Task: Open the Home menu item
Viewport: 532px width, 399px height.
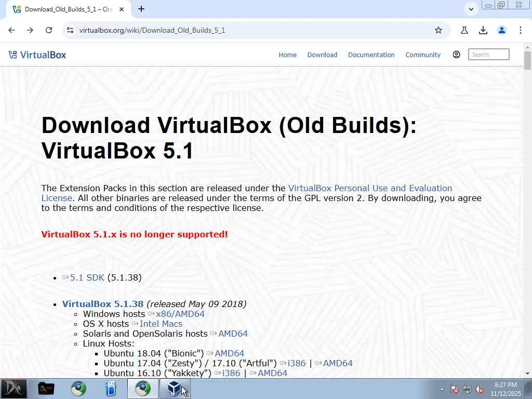Action: [x=287, y=55]
